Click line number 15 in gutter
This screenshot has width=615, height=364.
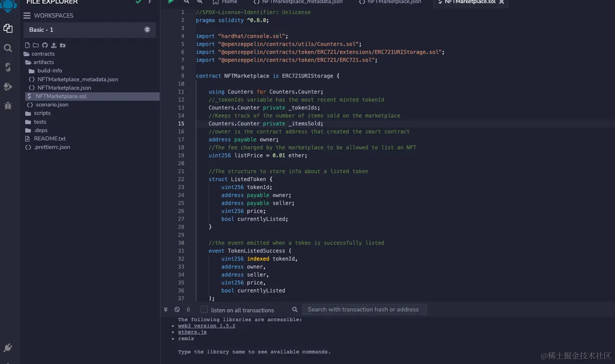click(181, 124)
